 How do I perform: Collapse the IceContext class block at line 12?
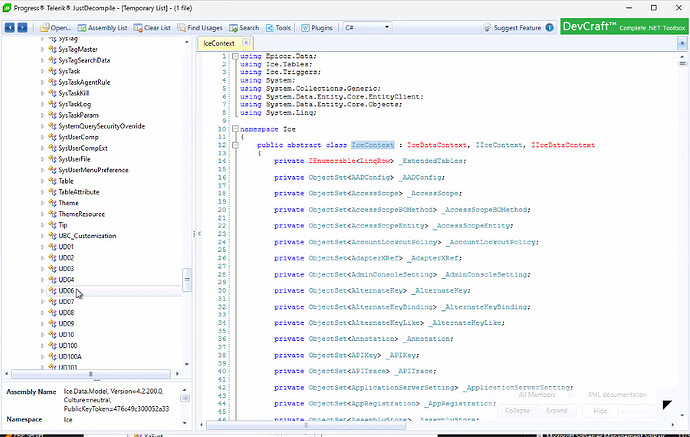point(235,145)
